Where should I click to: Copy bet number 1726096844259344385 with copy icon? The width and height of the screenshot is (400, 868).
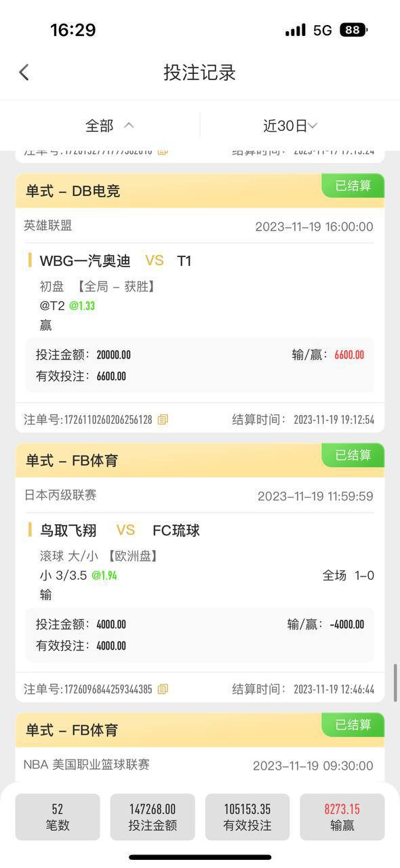[x=163, y=689]
